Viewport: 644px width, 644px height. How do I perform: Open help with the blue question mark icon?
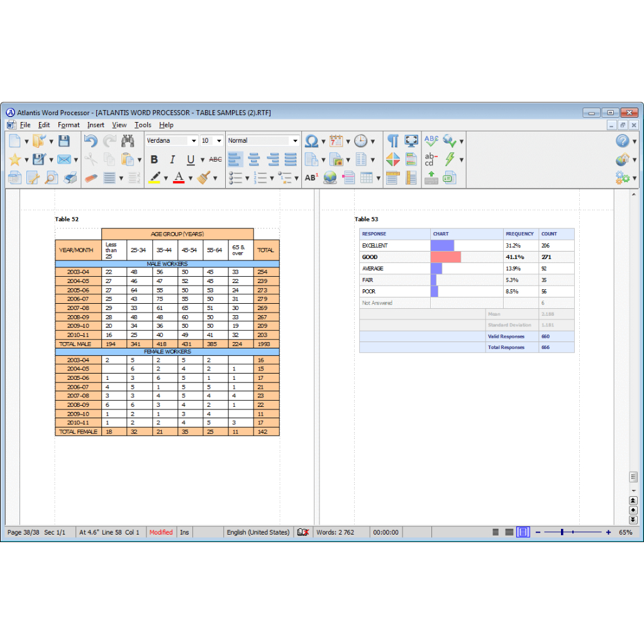pyautogui.click(x=623, y=142)
